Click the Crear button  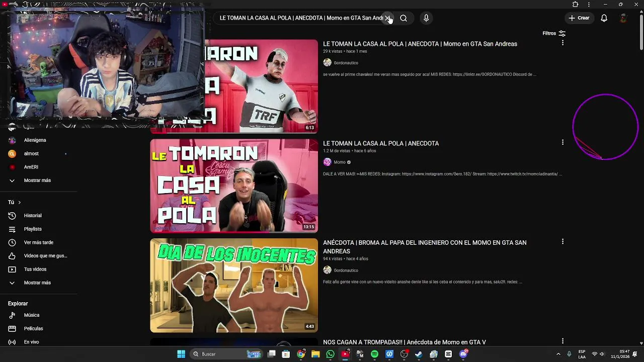click(x=579, y=18)
